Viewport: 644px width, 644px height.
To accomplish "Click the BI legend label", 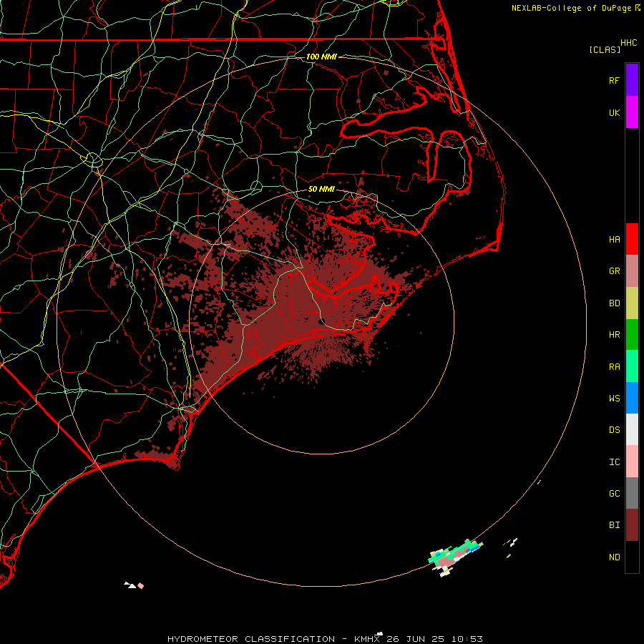I will [x=614, y=525].
